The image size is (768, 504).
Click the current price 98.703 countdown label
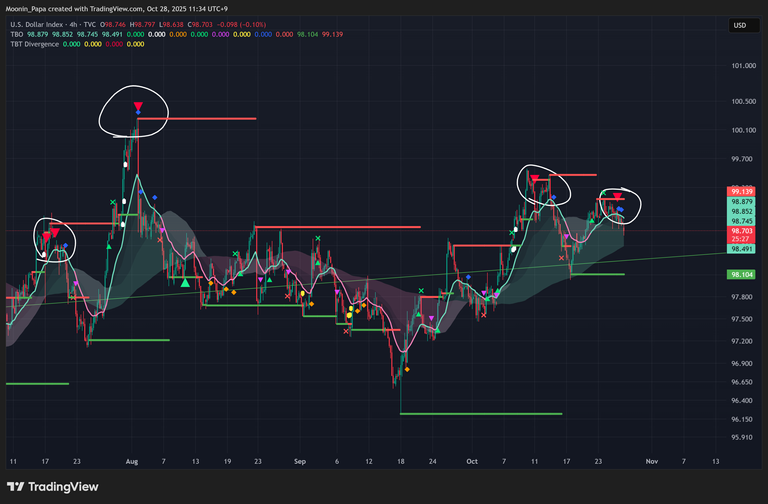pyautogui.click(x=741, y=235)
